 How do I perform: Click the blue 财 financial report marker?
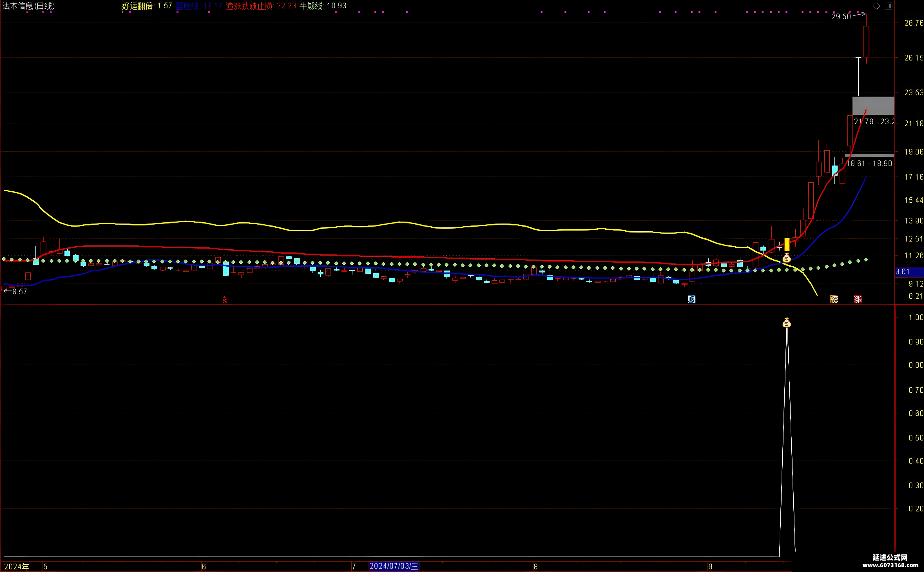[692, 299]
